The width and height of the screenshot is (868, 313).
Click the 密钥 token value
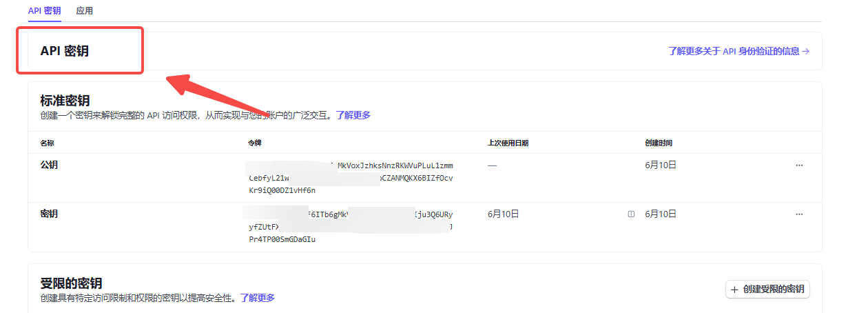click(349, 227)
